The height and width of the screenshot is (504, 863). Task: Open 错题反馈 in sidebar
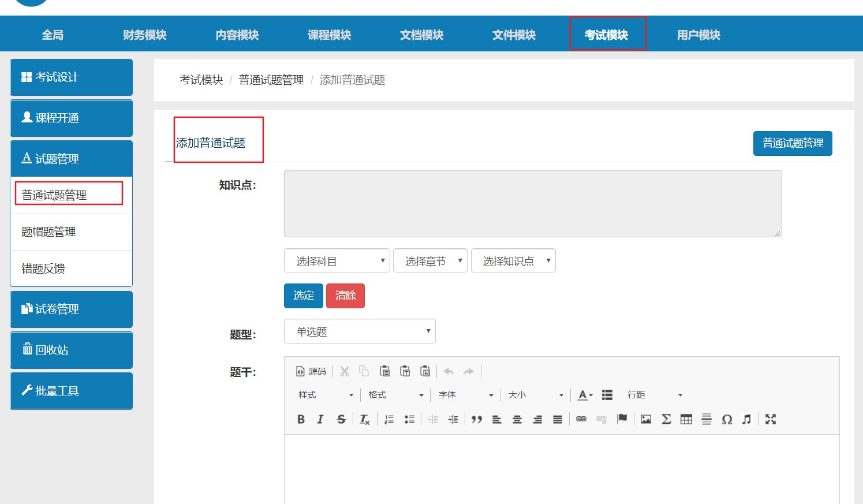pos(72,268)
